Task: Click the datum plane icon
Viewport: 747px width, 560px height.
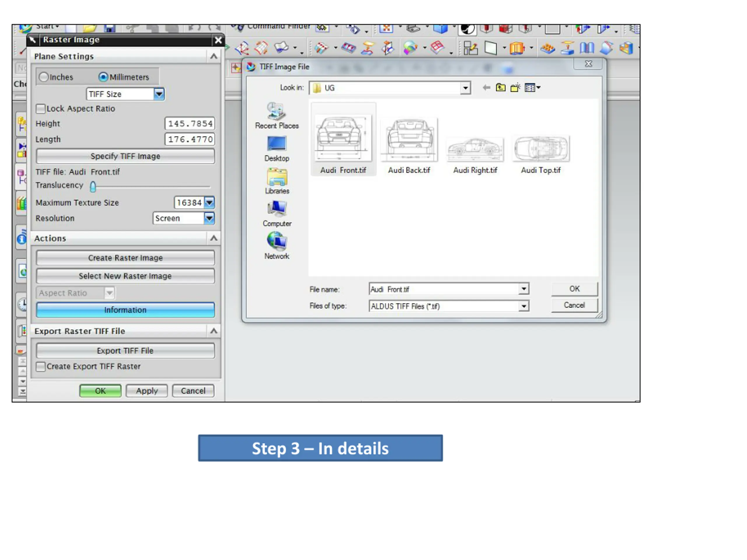Action: [491, 48]
